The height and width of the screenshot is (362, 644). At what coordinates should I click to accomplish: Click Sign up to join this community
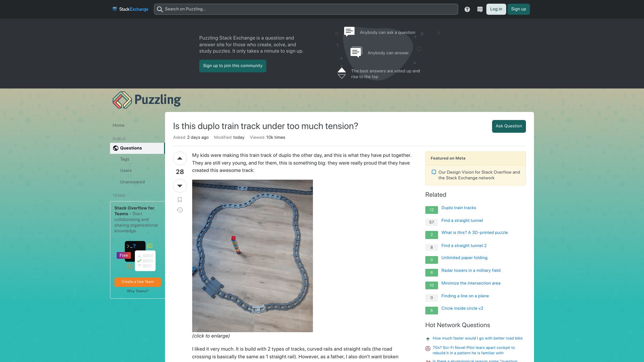(x=233, y=66)
